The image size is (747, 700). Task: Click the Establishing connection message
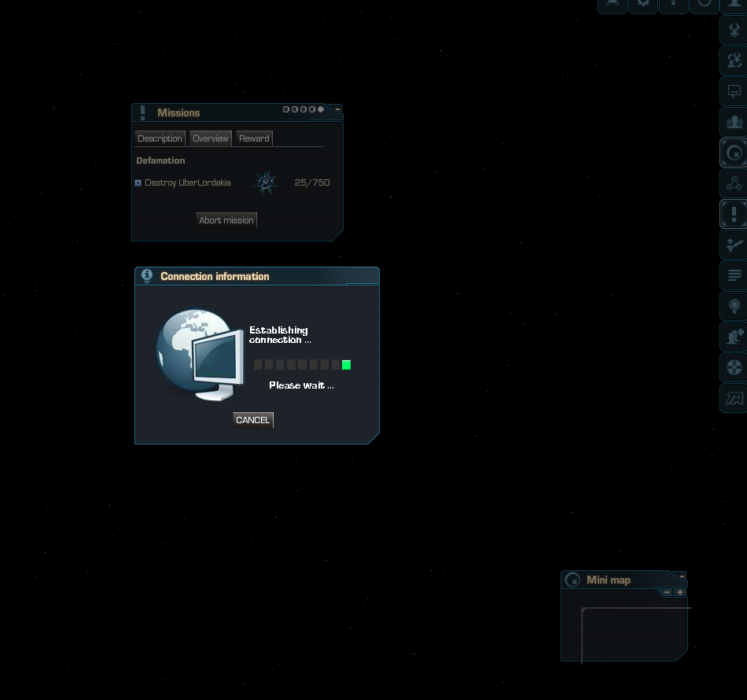pyautogui.click(x=280, y=334)
